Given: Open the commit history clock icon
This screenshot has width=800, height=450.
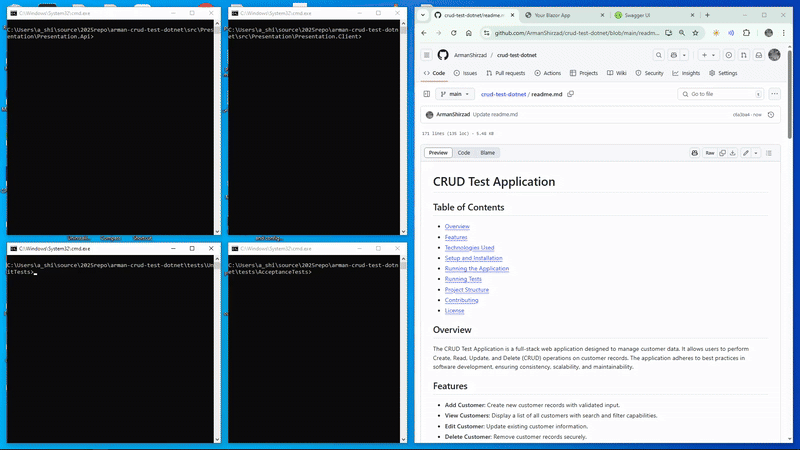Looking at the screenshot, I should 771,115.
